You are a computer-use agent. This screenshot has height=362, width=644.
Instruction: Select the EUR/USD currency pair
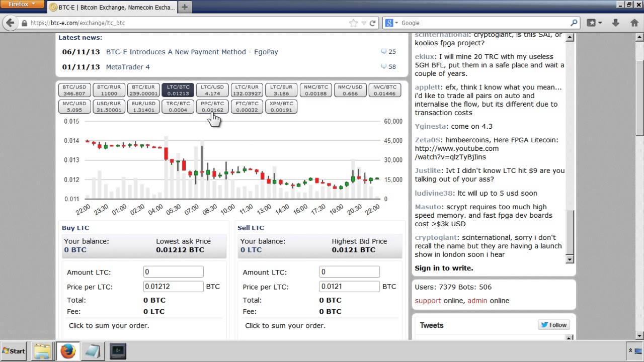143,107
